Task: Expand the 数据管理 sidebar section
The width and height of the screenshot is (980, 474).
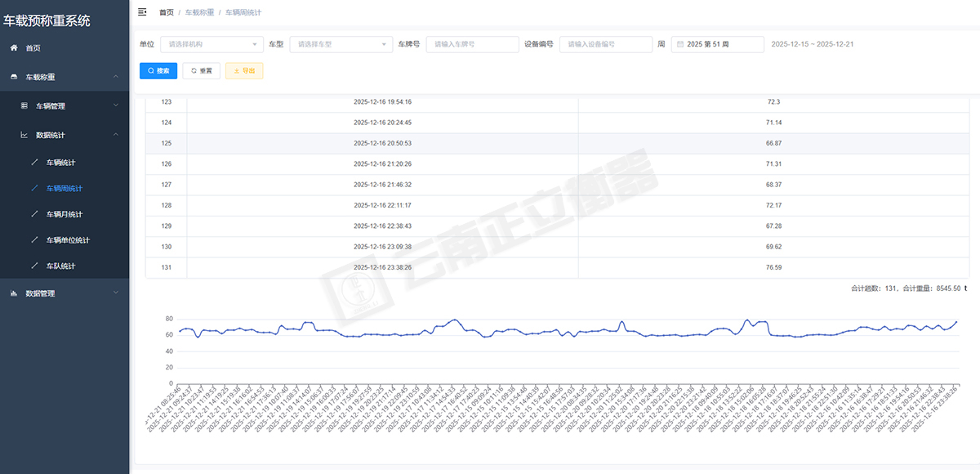Action: [x=115, y=293]
